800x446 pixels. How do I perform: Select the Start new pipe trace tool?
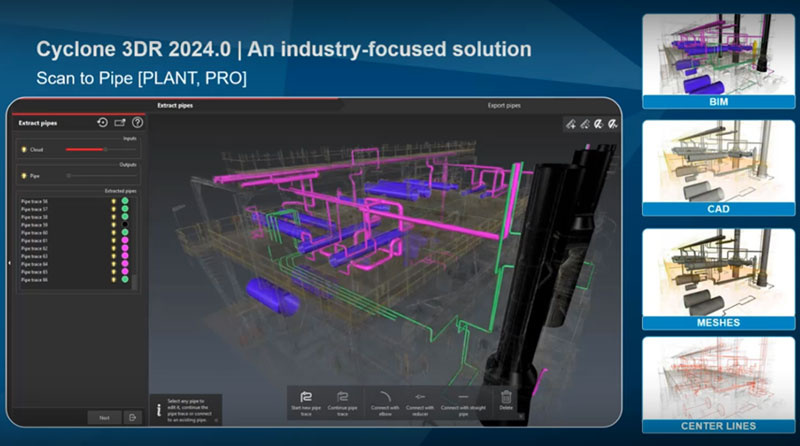306,403
